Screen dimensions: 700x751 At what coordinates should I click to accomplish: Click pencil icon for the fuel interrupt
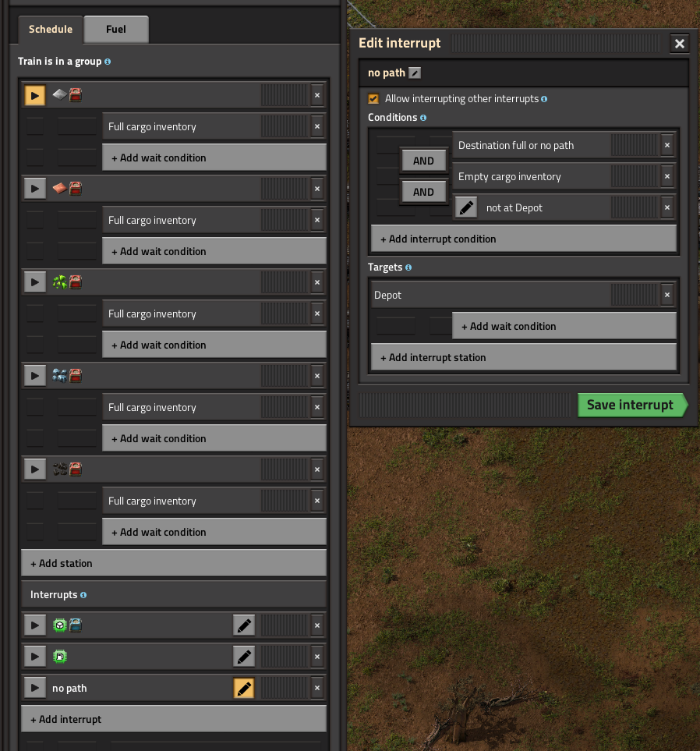pos(244,657)
